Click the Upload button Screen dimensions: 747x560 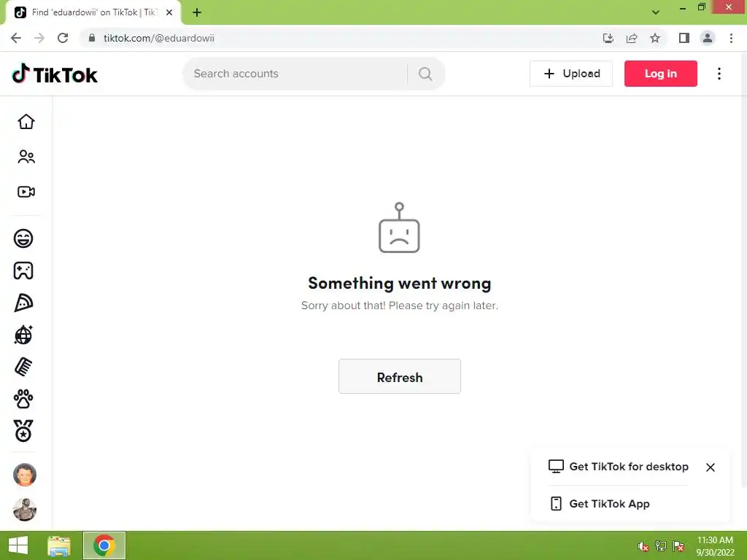pos(570,74)
